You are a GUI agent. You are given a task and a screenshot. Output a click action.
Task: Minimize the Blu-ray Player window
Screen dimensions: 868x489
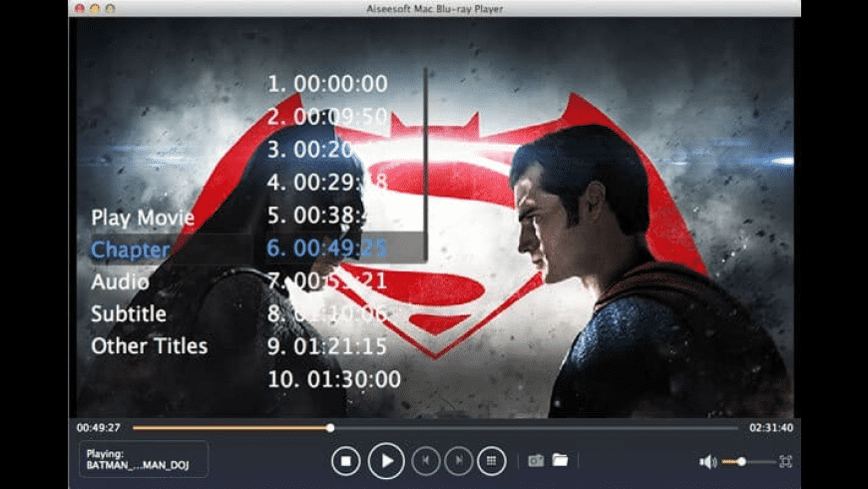95,8
